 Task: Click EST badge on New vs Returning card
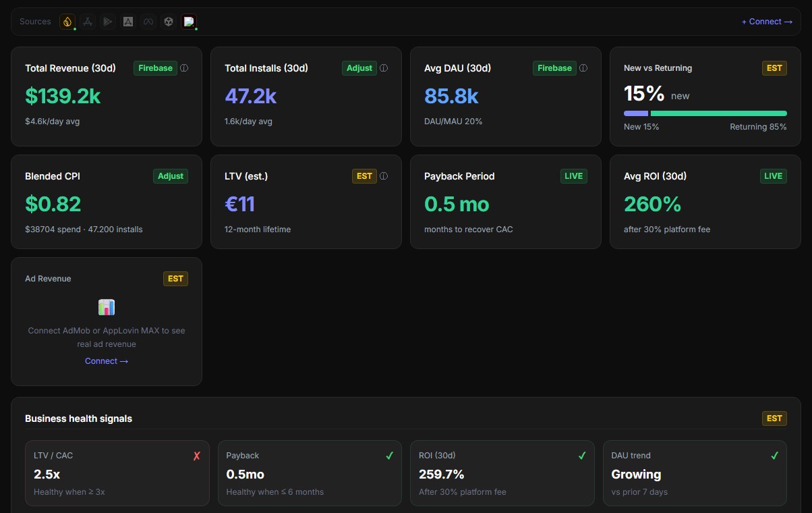tap(774, 68)
